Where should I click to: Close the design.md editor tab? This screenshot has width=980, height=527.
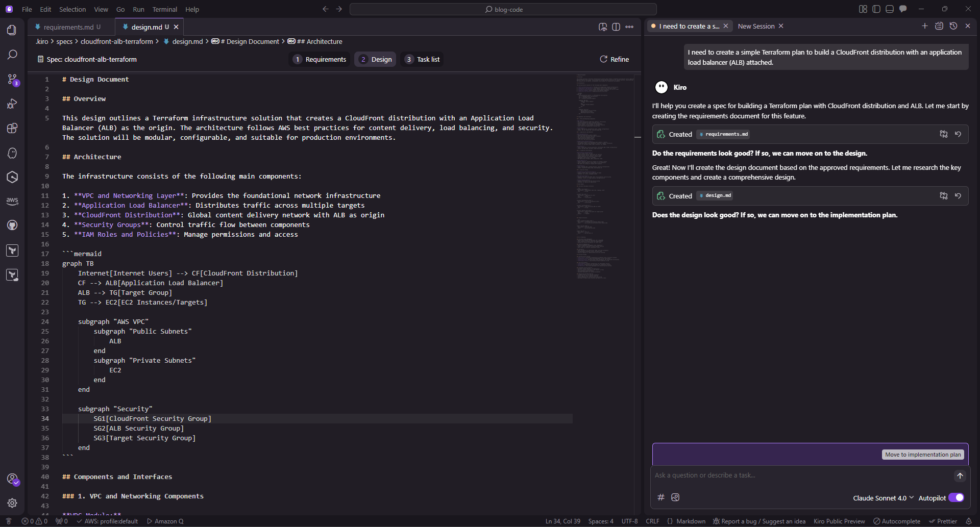point(176,27)
